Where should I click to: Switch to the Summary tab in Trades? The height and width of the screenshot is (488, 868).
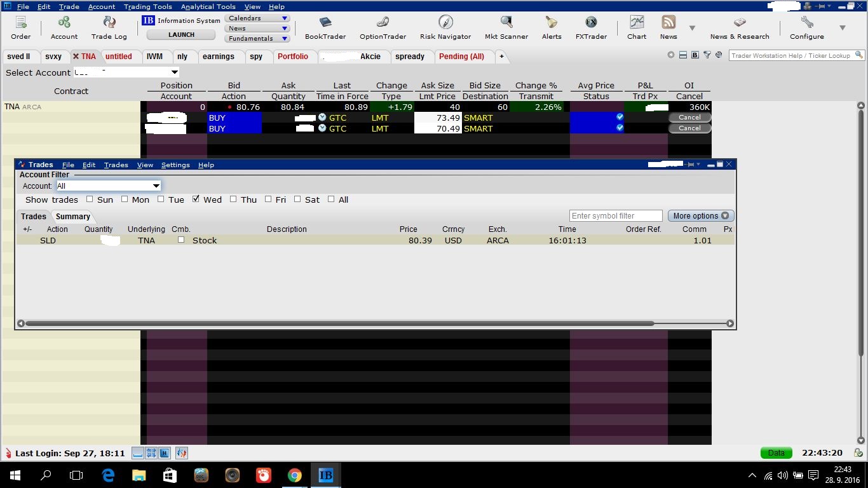coord(73,217)
